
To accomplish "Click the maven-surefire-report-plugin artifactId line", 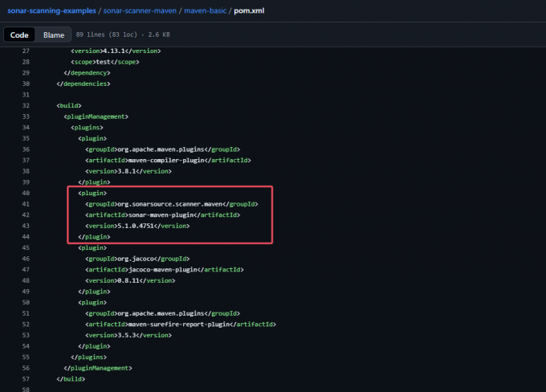I will pos(180,324).
